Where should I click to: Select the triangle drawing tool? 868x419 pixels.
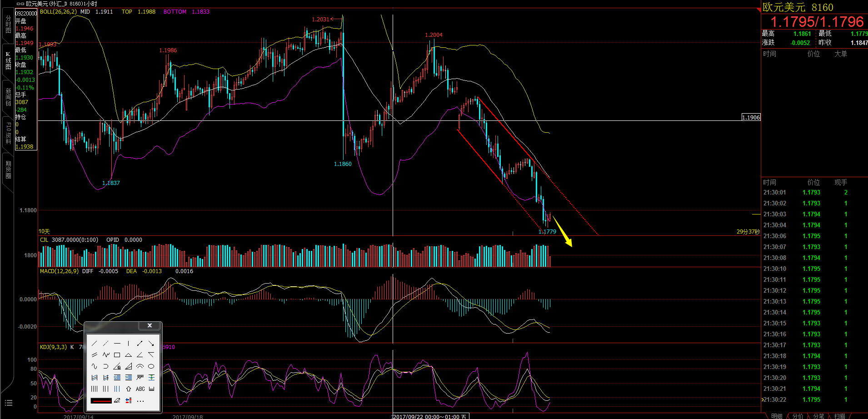click(x=129, y=355)
